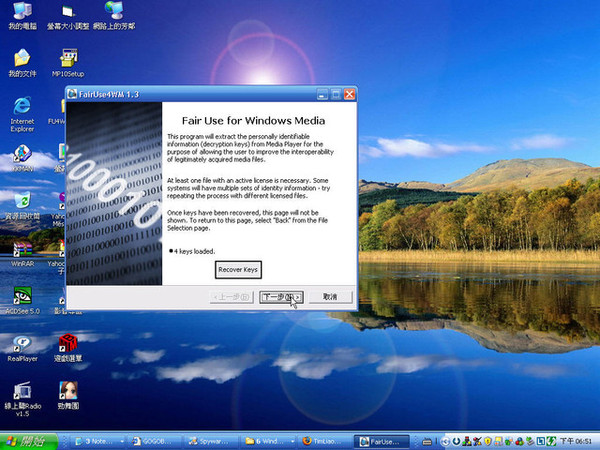600x450 pixels.
Task: Open the KKMAN desktop shortcut
Action: (x=22, y=158)
